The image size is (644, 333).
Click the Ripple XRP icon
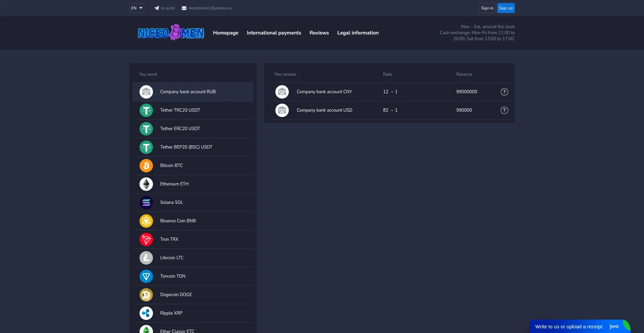(x=146, y=313)
